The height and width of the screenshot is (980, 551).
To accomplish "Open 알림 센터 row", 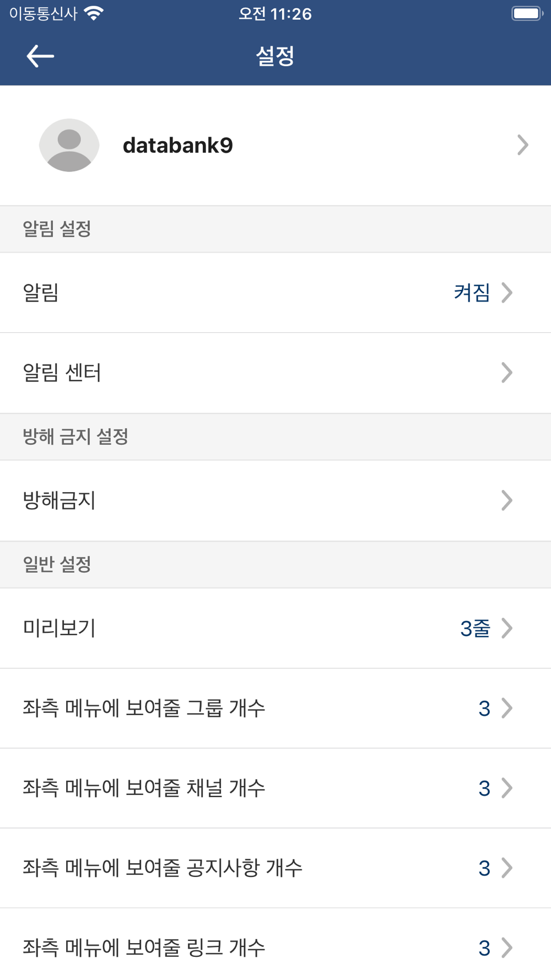I will (275, 373).
